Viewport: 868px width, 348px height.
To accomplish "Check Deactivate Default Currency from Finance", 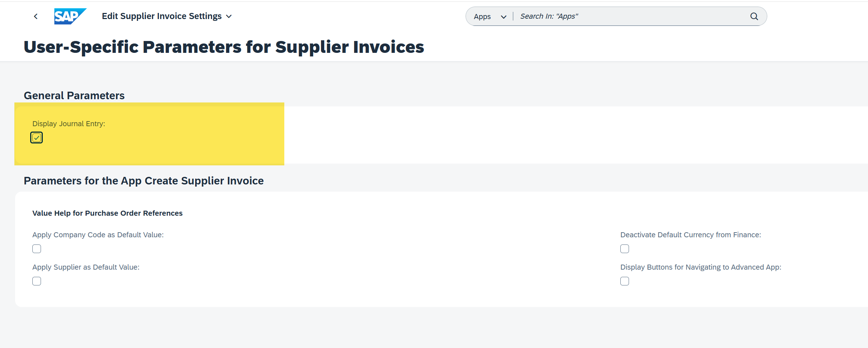I will click(625, 249).
